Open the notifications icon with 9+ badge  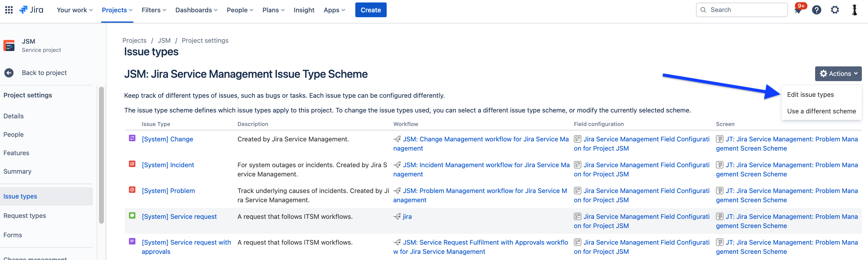(x=798, y=10)
